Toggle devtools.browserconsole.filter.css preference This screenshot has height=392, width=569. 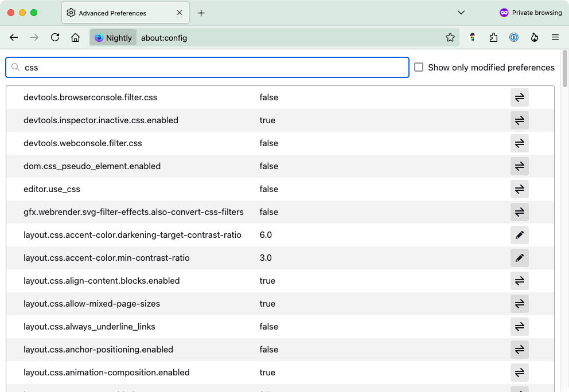coord(519,97)
